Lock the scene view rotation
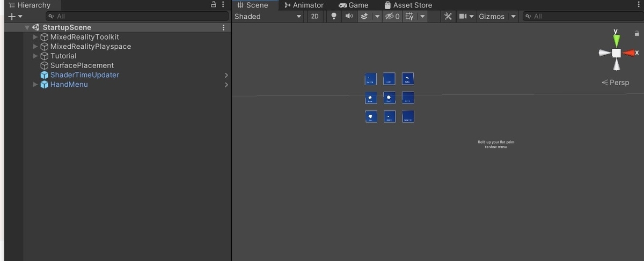 (637, 33)
